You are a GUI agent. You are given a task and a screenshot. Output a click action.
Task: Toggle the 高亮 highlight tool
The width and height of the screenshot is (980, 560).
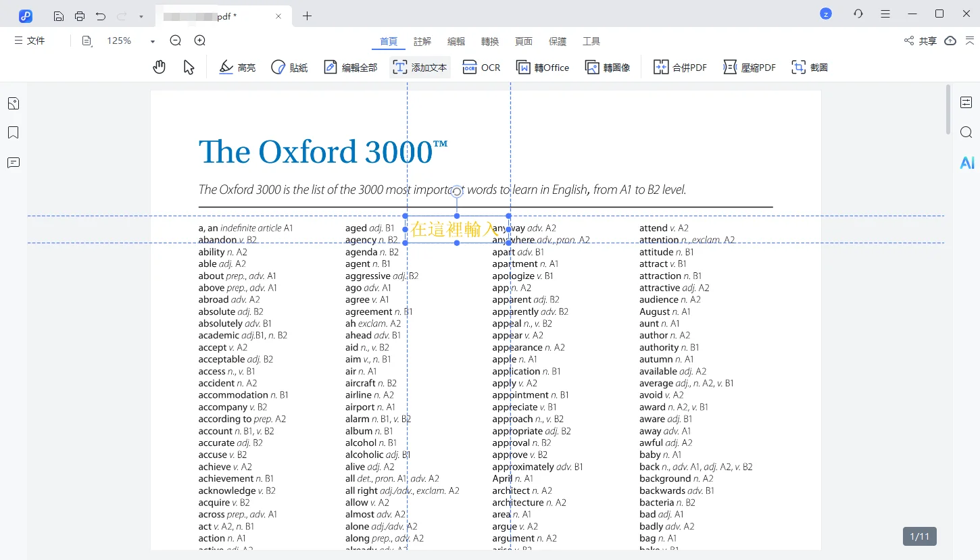238,67
